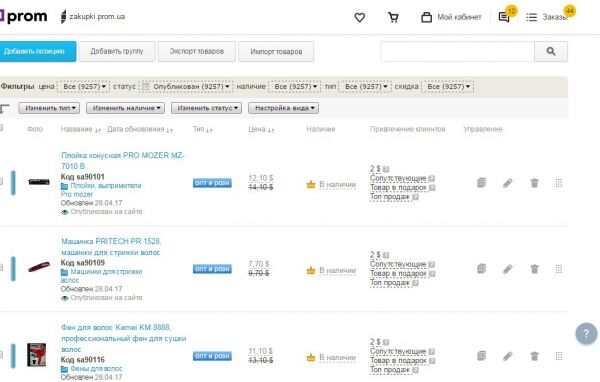The image size is (600, 382).
Task: Delete the Машинка PRITECH PR 1528 product
Action: 535,269
